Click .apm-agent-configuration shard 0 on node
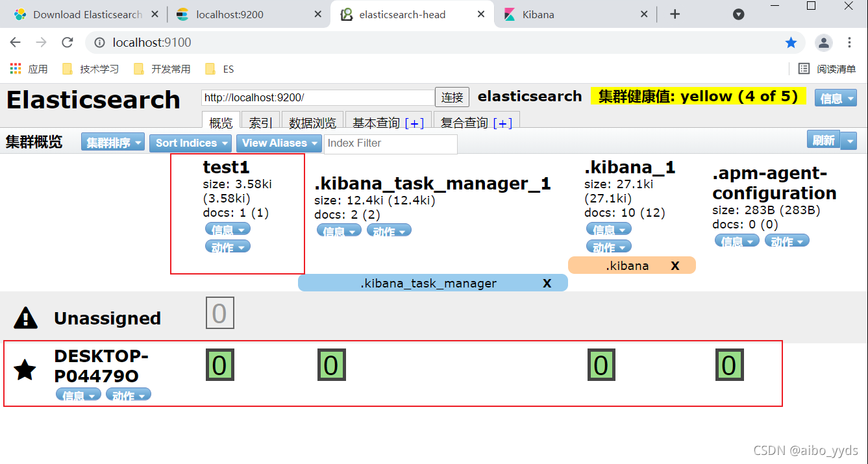Screen dimensions: 868x464 click(729, 365)
